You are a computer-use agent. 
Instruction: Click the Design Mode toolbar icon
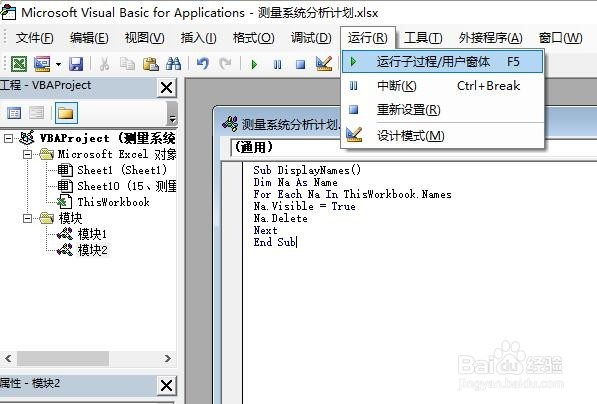point(324,64)
